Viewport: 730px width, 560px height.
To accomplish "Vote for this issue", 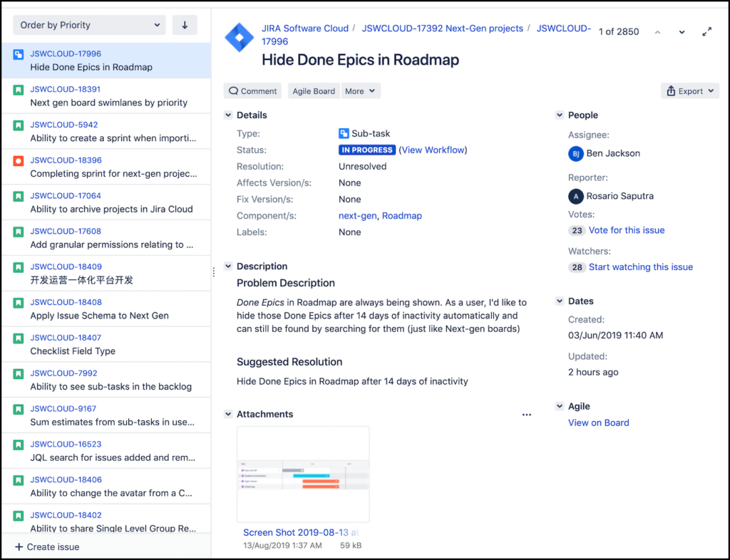I will (x=626, y=230).
